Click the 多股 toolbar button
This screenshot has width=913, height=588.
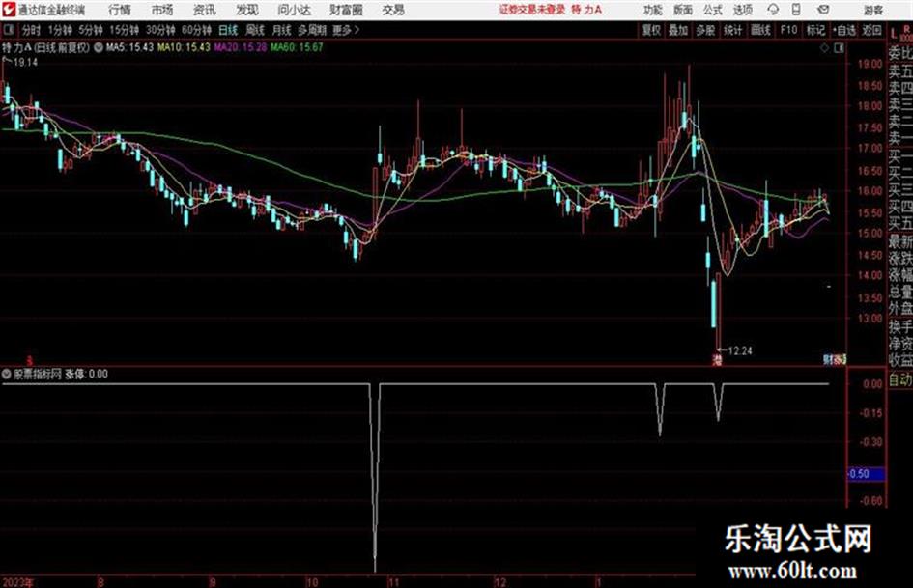click(x=705, y=30)
